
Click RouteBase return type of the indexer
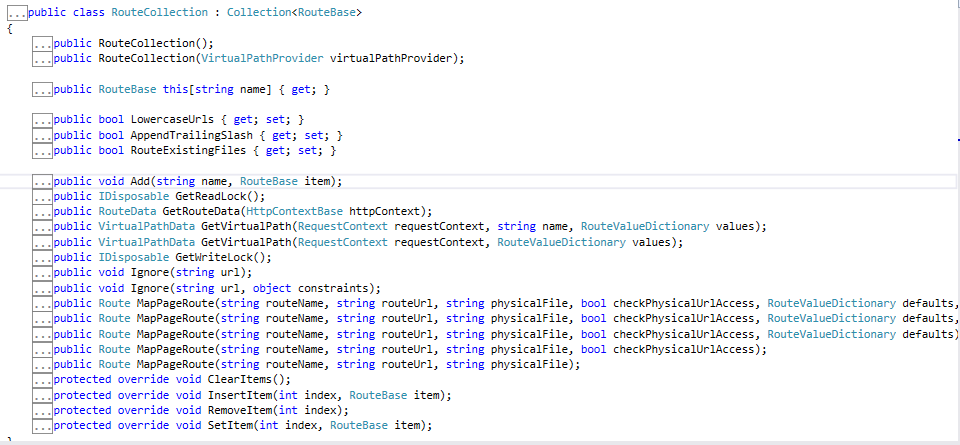[x=127, y=89]
